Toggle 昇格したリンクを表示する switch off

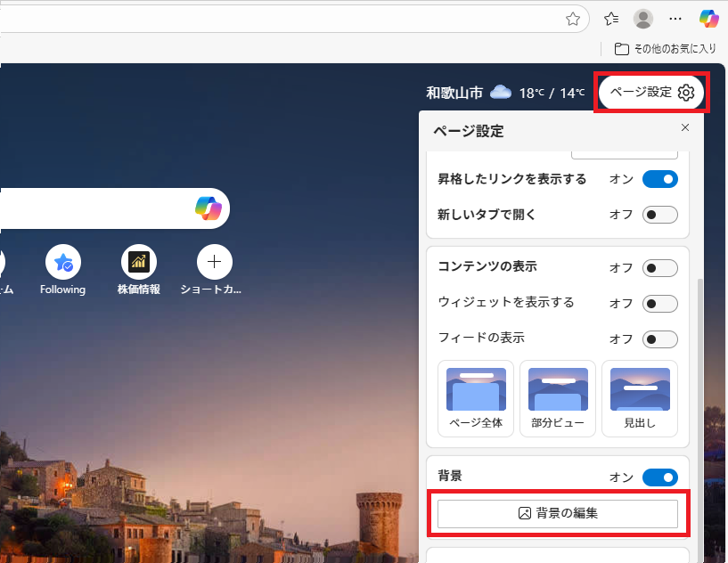(x=659, y=179)
